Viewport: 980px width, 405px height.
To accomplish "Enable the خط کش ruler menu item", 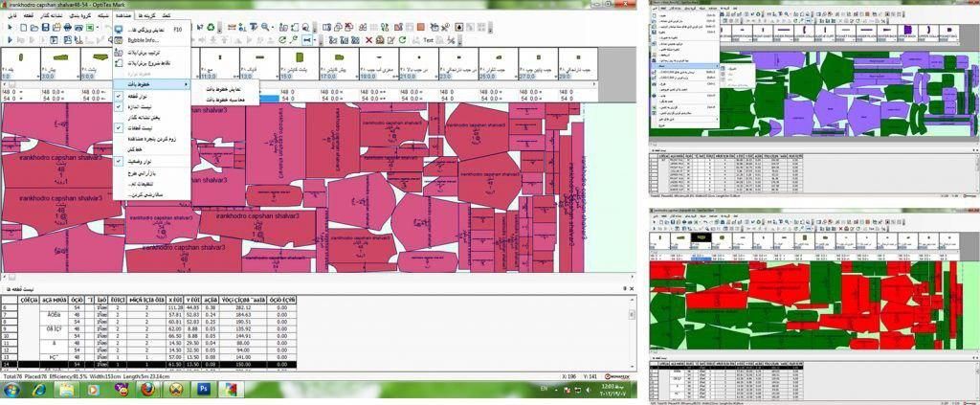I will pyautogui.click(x=151, y=150).
